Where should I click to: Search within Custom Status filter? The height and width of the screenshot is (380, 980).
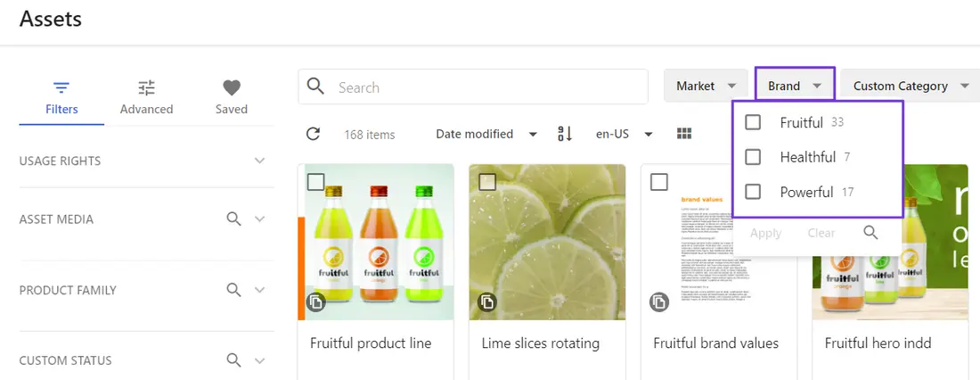[233, 360]
